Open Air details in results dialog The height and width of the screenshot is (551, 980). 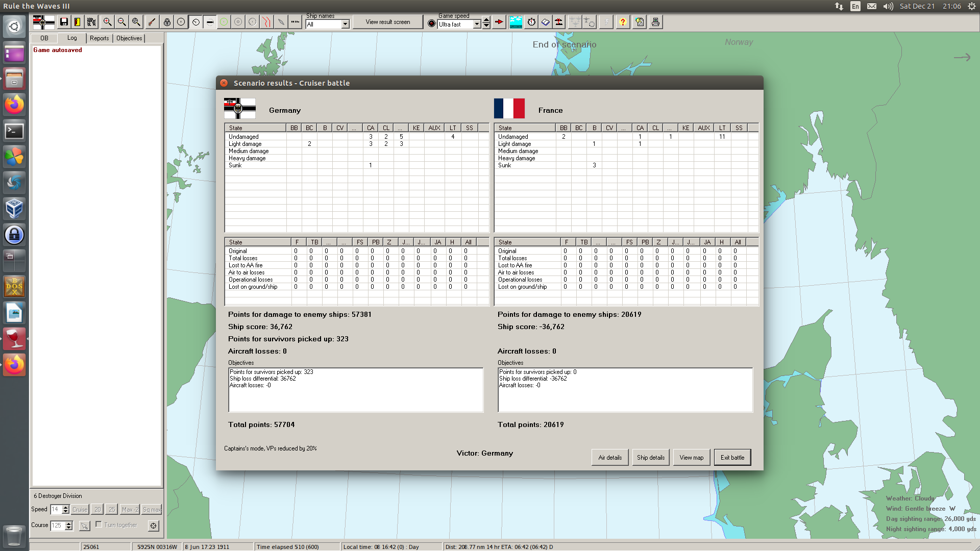point(610,457)
